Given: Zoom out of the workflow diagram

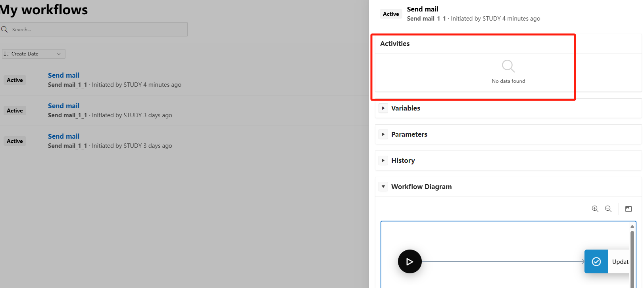Looking at the screenshot, I should pyautogui.click(x=608, y=209).
